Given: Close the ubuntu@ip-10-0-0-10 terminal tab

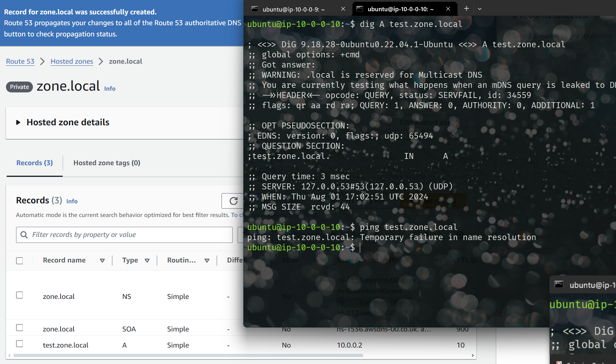Looking at the screenshot, I should coord(448,9).
